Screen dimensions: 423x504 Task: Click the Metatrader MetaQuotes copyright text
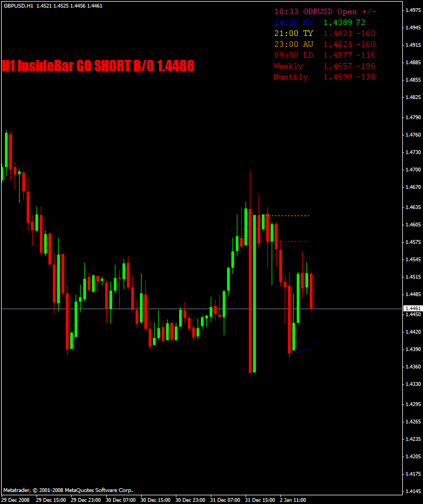68,490
